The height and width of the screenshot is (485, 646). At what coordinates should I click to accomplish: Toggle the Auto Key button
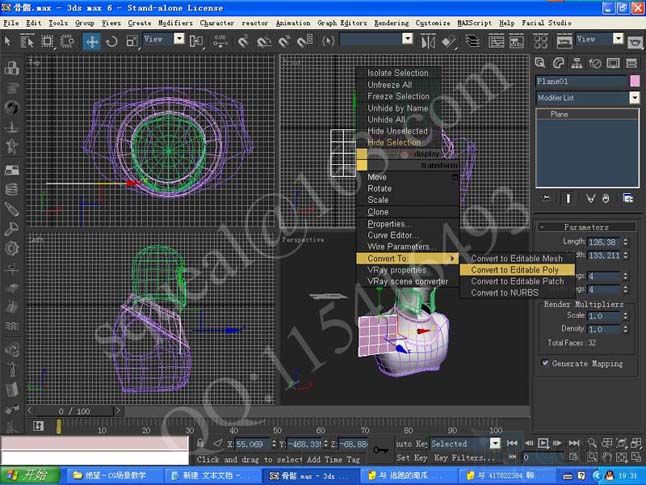click(411, 444)
